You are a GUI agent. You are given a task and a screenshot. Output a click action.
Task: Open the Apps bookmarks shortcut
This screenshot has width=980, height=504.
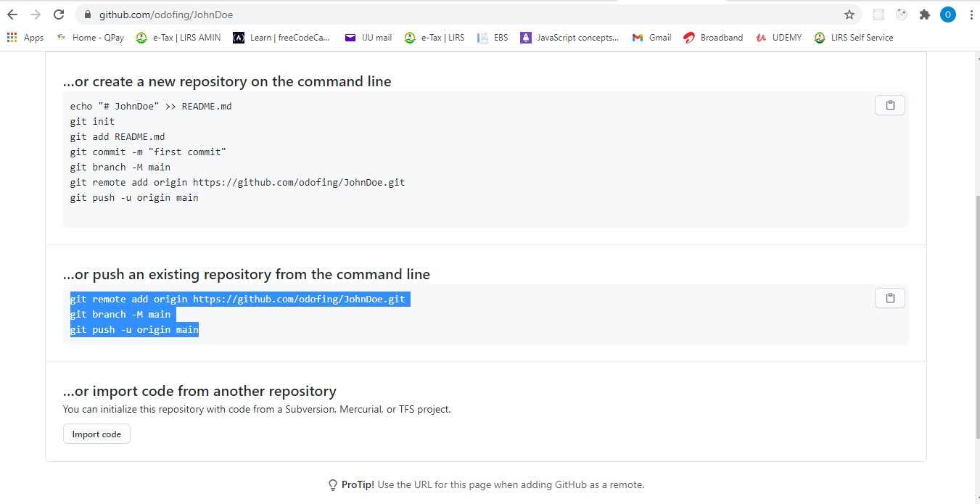click(25, 38)
